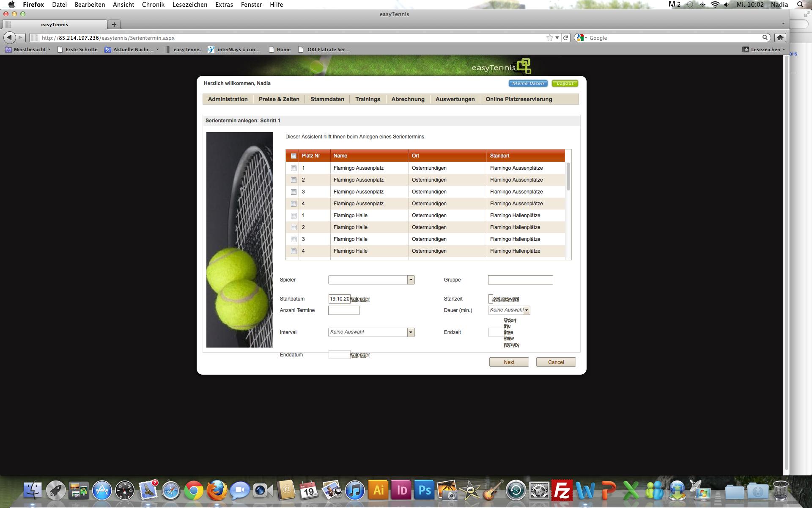The image size is (812, 508).
Task: Click the Firefox home icon
Action: pos(780,38)
